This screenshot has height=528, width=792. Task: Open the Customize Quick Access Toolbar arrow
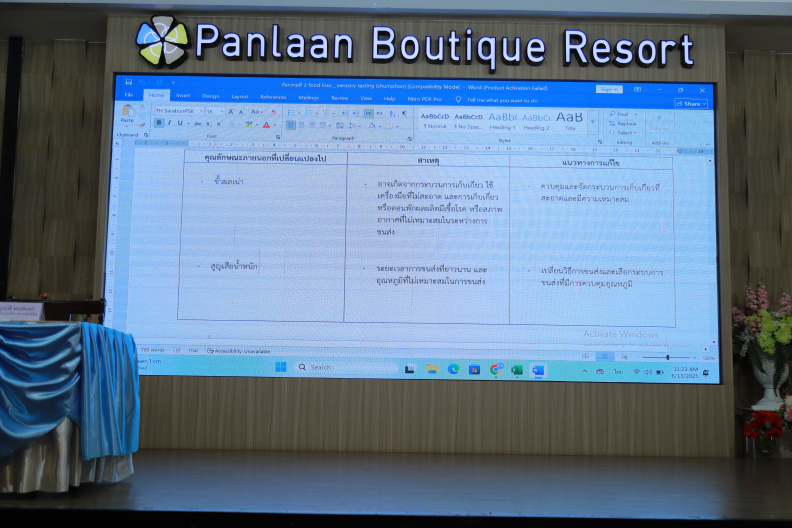[173, 83]
